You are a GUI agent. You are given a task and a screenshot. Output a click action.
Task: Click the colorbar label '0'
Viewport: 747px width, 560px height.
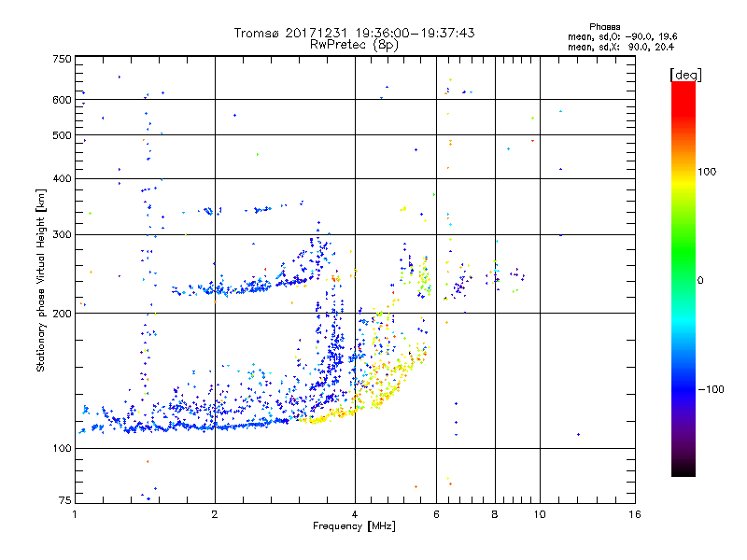click(x=700, y=281)
